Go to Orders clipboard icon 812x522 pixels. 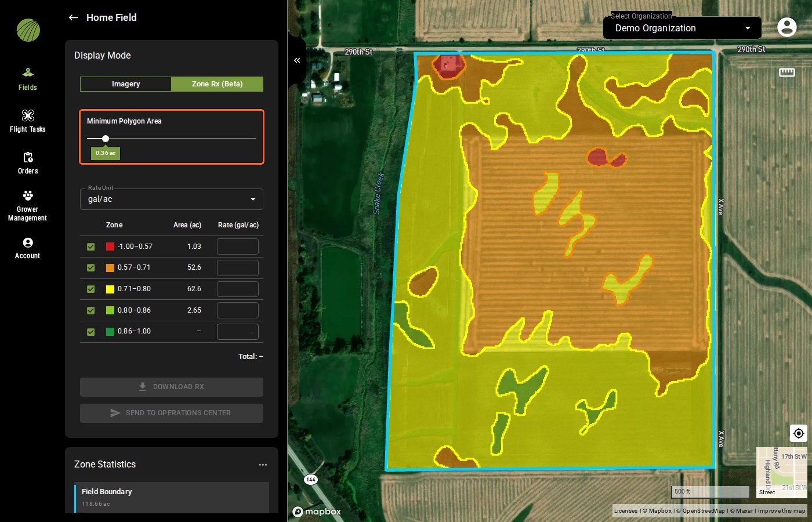28,157
